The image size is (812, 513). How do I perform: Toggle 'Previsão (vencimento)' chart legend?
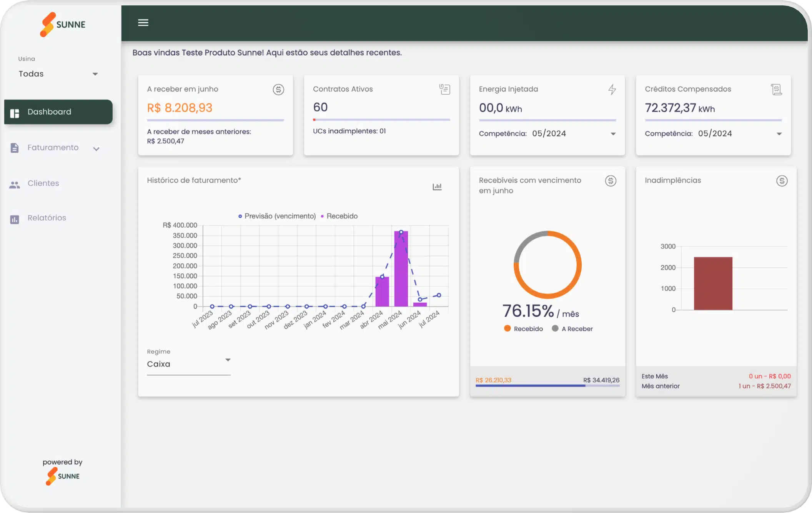pos(277,216)
